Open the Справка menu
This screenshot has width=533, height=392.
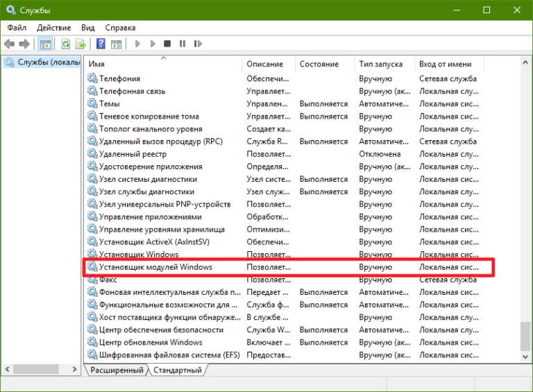[120, 27]
